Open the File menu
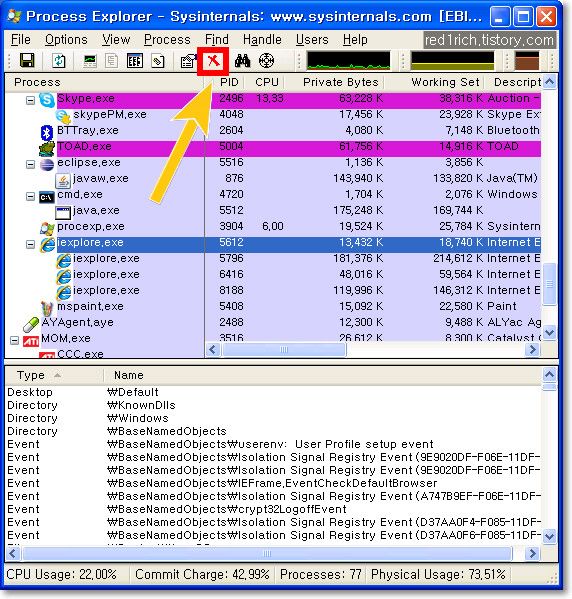 pos(21,40)
